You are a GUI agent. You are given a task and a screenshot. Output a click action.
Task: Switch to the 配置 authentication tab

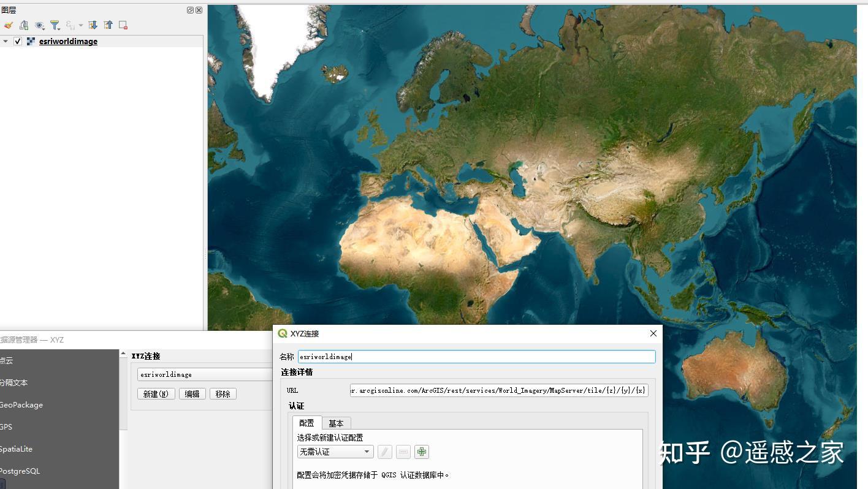click(307, 423)
